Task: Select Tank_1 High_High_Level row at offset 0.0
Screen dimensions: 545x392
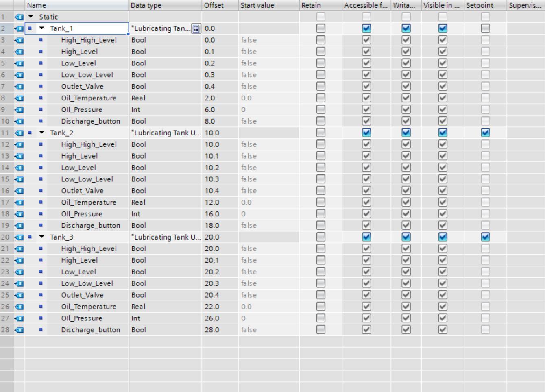Action: [89, 40]
